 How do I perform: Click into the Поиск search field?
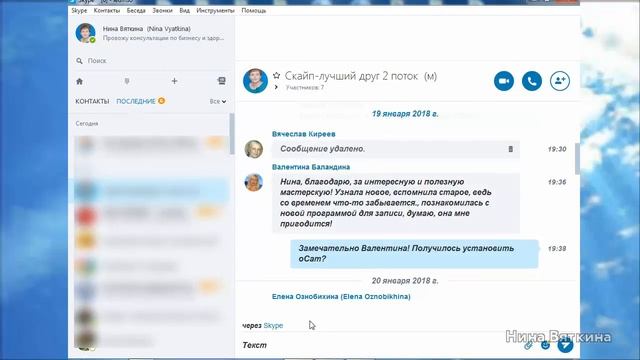click(151, 61)
